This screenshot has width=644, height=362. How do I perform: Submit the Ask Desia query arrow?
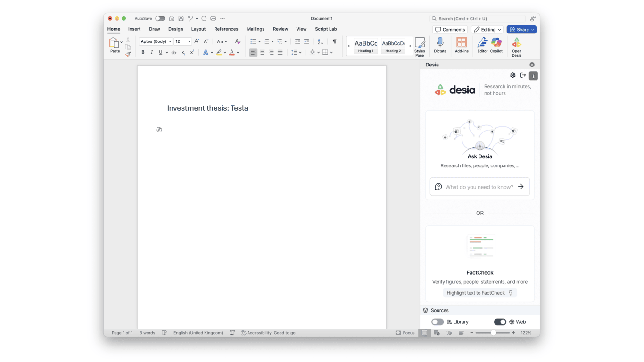(521, 187)
